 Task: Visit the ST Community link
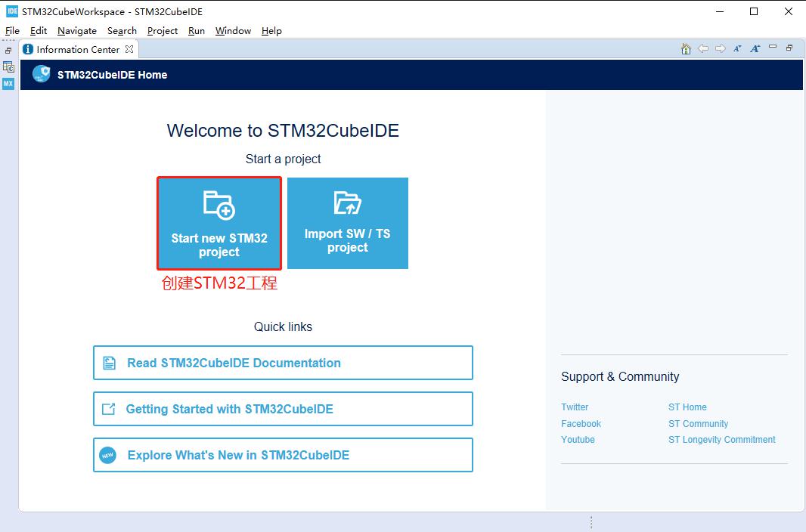698,424
